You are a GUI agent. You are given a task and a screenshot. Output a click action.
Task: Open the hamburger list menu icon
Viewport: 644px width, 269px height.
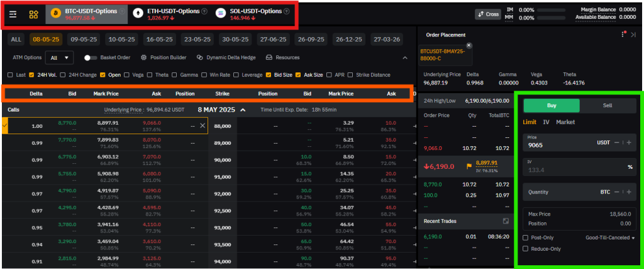point(13,14)
